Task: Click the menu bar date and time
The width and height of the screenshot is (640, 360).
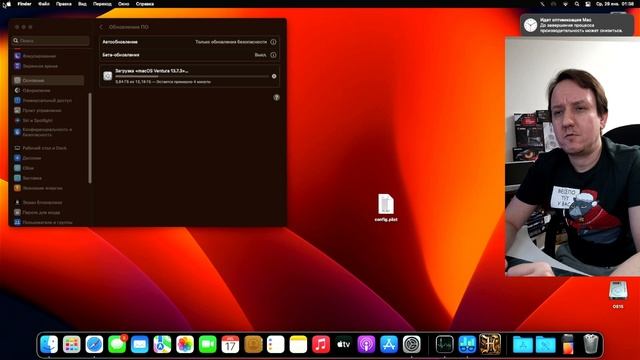Action: tap(615, 4)
